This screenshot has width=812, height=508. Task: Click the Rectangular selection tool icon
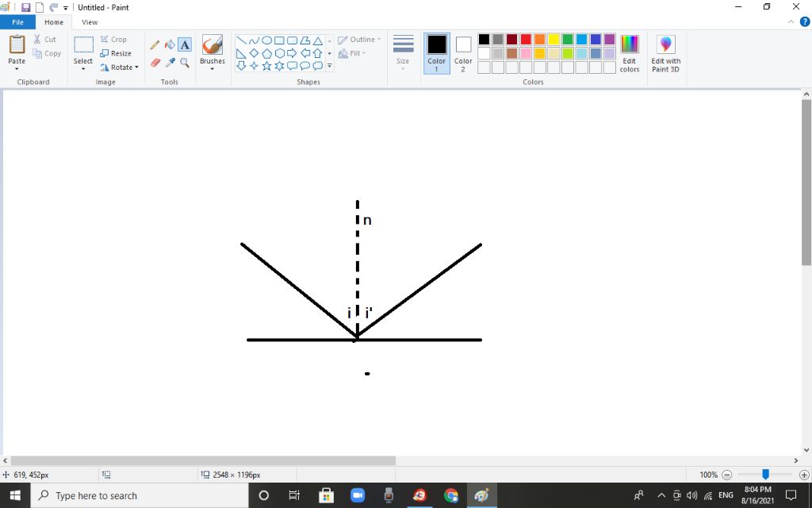pos(82,45)
